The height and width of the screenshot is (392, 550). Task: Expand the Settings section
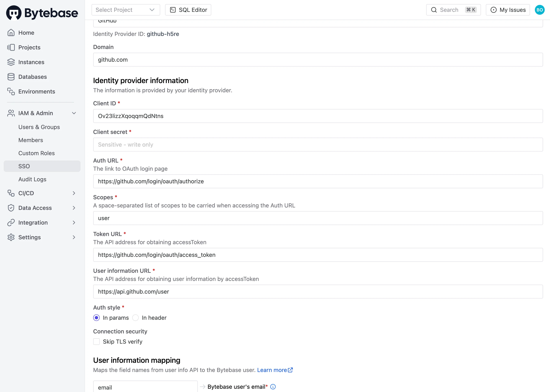pos(74,237)
